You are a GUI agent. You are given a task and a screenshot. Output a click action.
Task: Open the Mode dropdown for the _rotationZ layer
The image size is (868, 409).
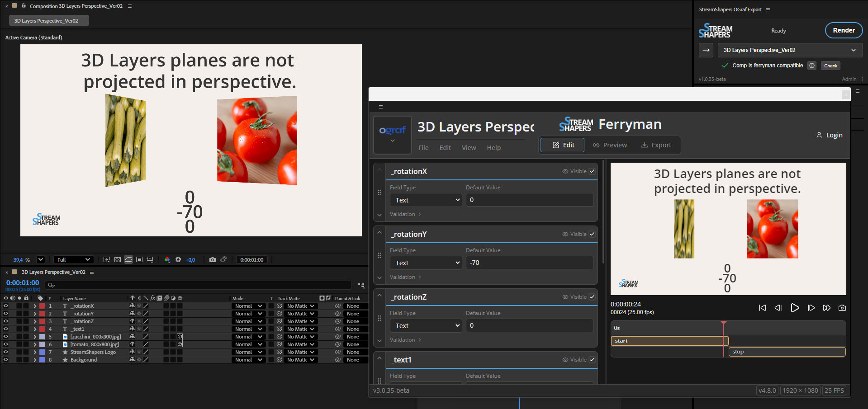point(248,321)
